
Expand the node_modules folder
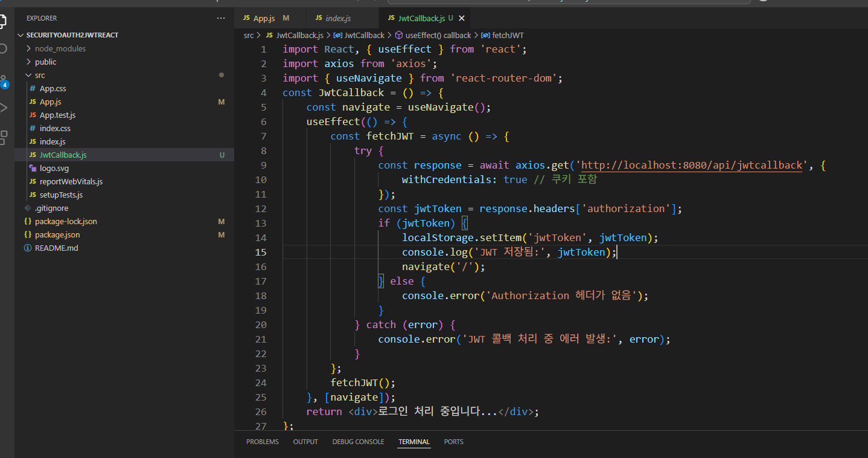[x=60, y=48]
